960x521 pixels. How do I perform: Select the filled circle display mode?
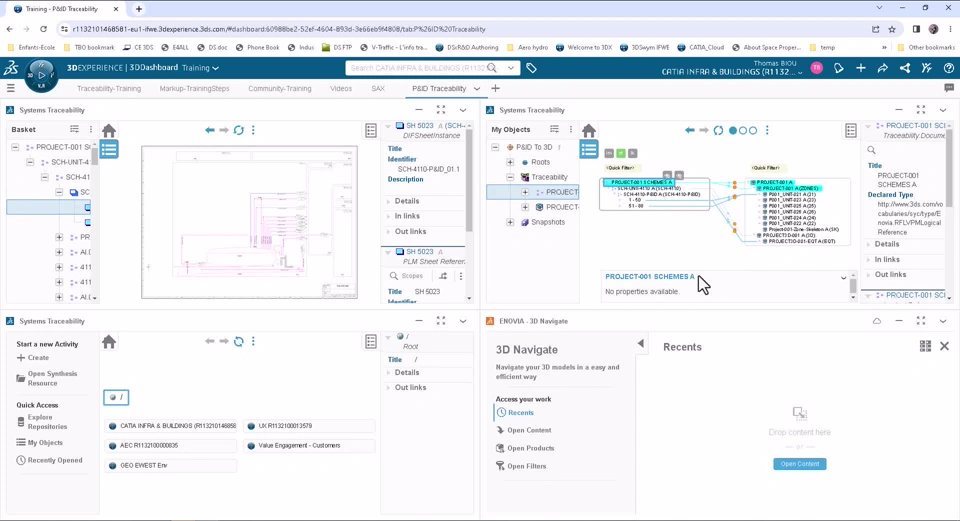pos(732,130)
